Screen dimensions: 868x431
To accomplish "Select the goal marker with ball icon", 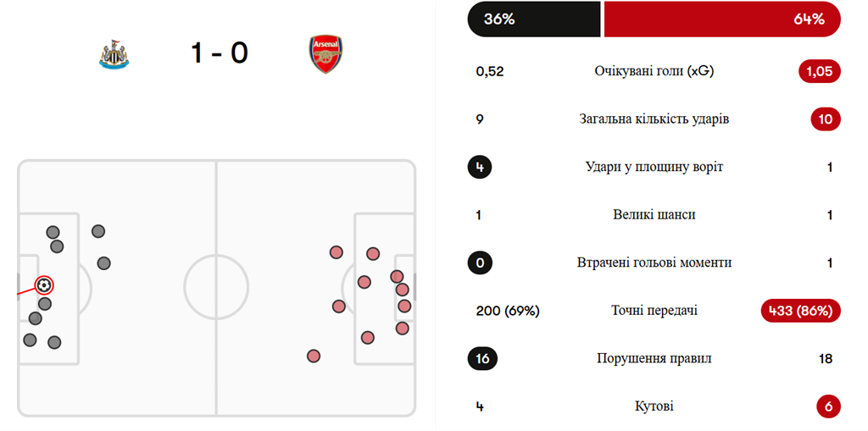I will 44,285.
